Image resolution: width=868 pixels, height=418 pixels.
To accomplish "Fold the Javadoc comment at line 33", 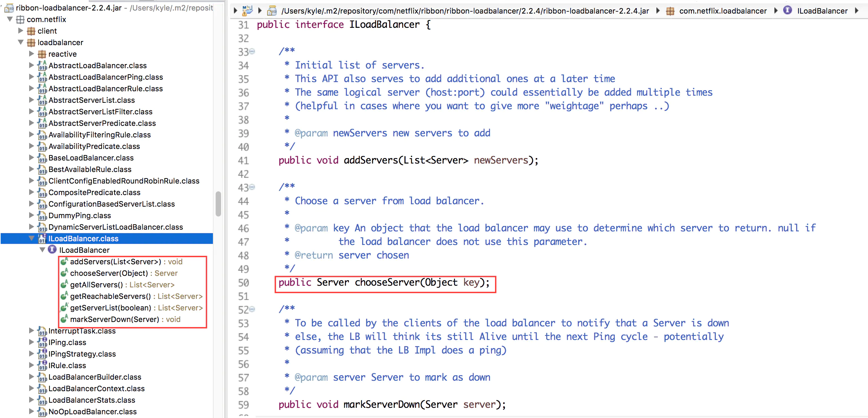I will (x=252, y=52).
